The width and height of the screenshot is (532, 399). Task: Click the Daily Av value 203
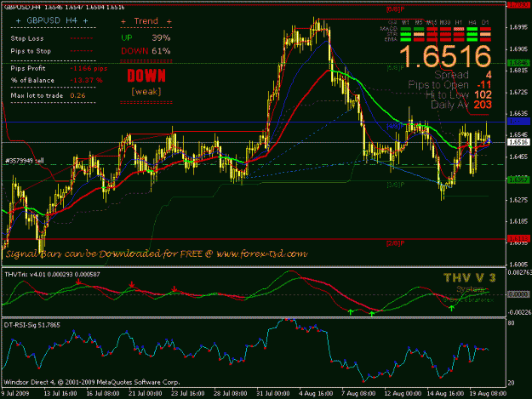[483, 105]
